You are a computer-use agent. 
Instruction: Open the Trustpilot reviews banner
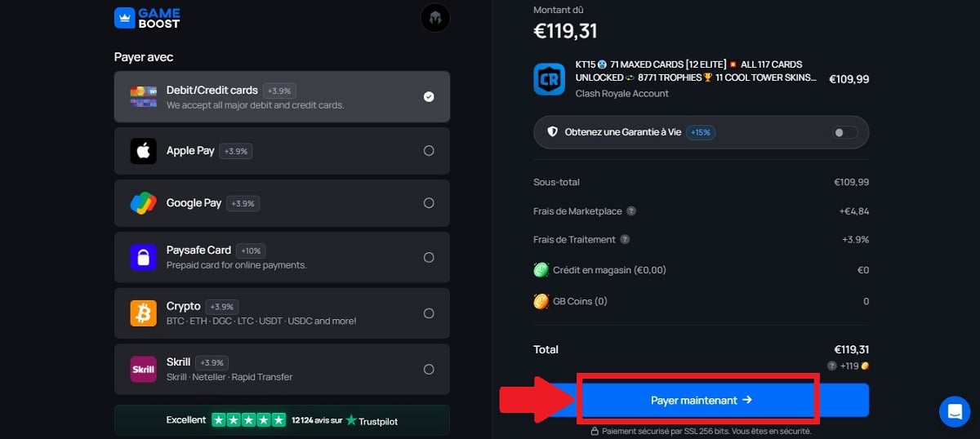coord(282,420)
